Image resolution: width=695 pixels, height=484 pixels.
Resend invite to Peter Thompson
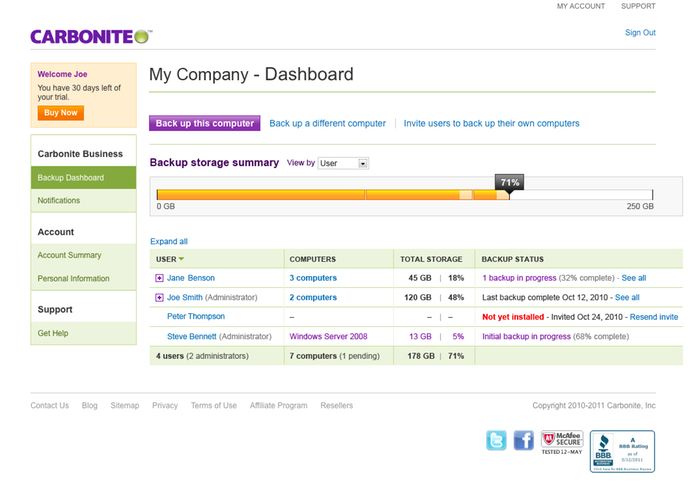click(x=654, y=317)
